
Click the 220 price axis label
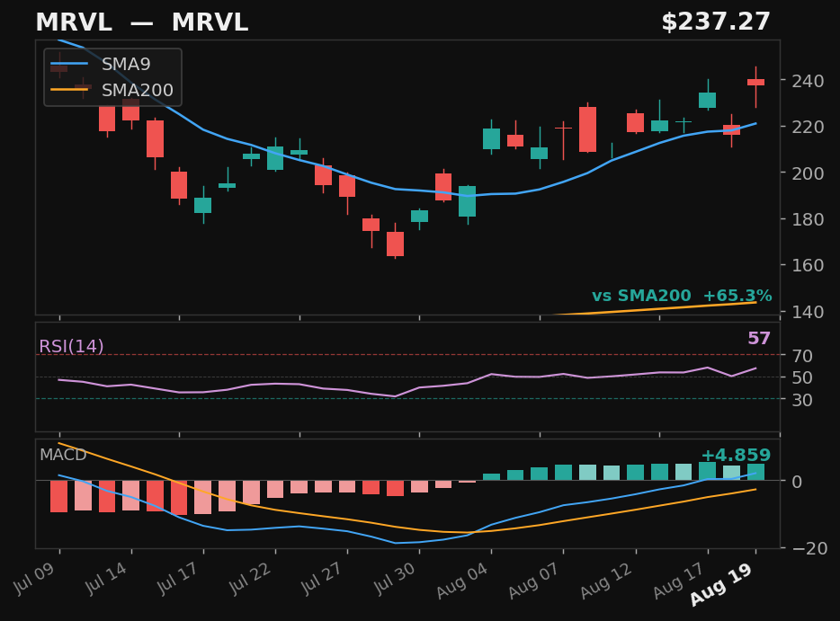click(808, 127)
